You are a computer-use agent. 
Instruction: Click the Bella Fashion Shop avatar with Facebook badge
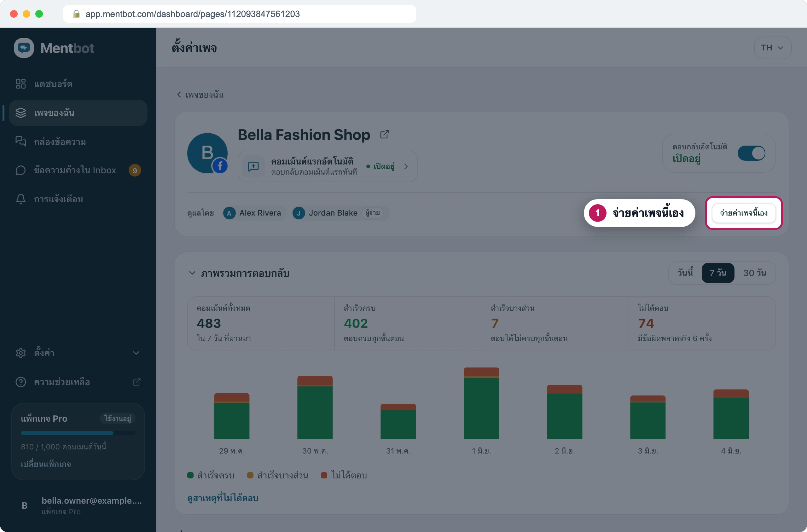(207, 153)
